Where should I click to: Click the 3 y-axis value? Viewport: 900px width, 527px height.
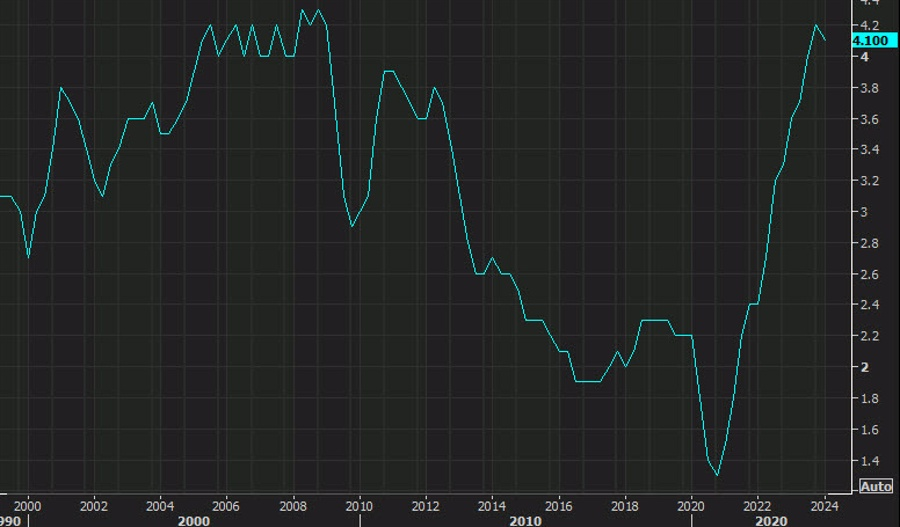click(864, 212)
